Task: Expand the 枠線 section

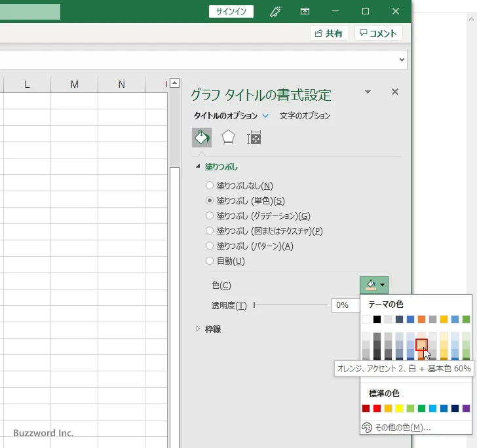Action: click(x=198, y=329)
